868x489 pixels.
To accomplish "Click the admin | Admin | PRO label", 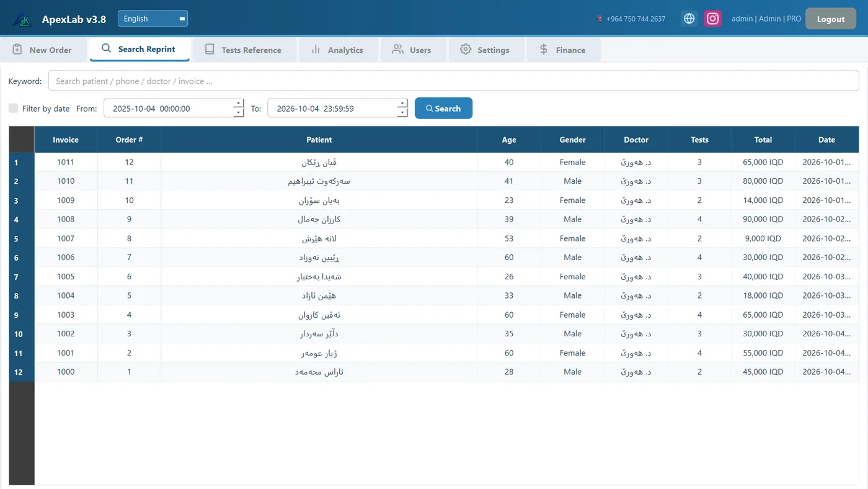I will [766, 19].
